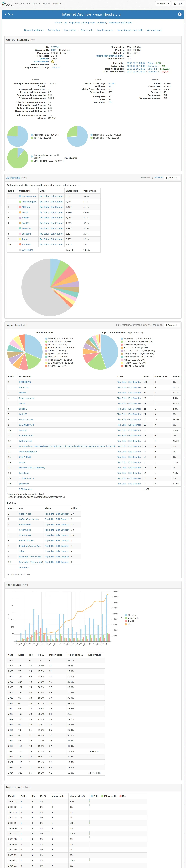Open IP 82.234.109.34 in editors table
Viewport: 186px width, 868px height.
[26, 425]
